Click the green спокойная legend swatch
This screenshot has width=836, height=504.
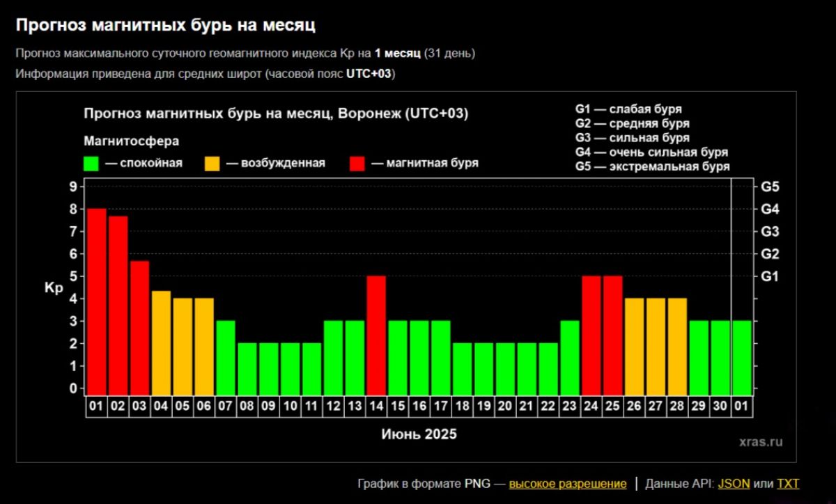91,164
